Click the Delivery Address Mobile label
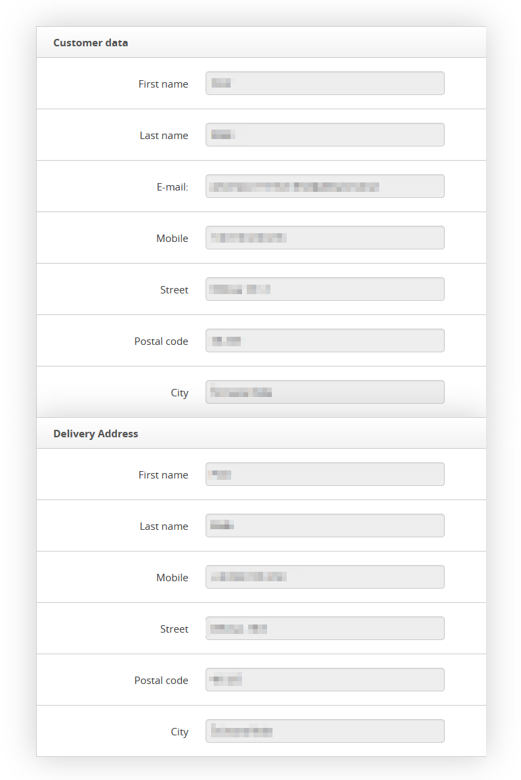Image resolution: width=521 pixels, height=780 pixels. tap(172, 578)
